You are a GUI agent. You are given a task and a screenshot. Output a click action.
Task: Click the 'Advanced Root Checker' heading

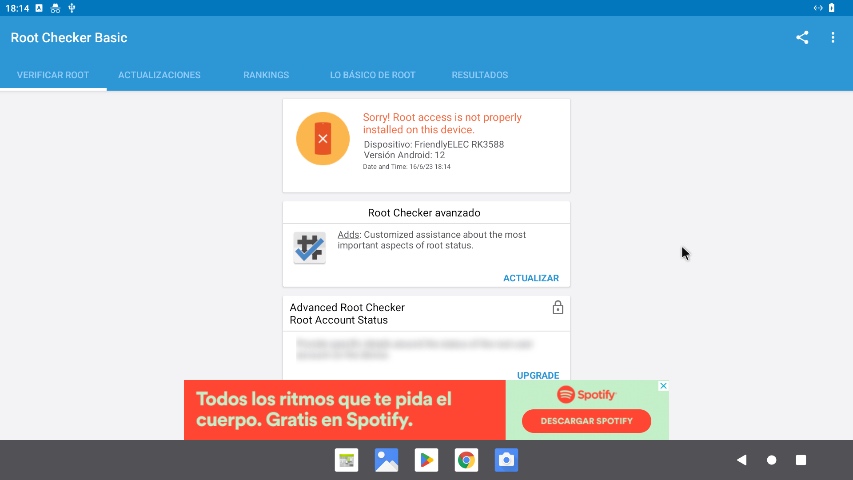point(347,307)
